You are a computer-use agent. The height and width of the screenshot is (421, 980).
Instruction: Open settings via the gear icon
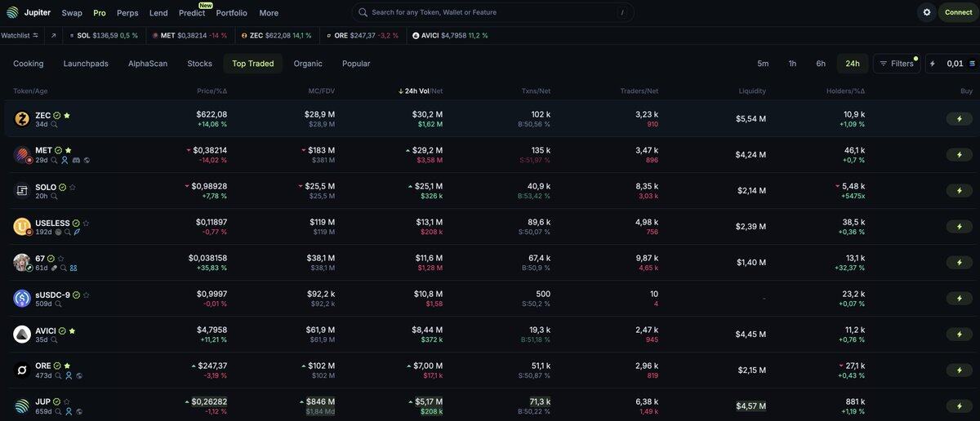coord(926,12)
